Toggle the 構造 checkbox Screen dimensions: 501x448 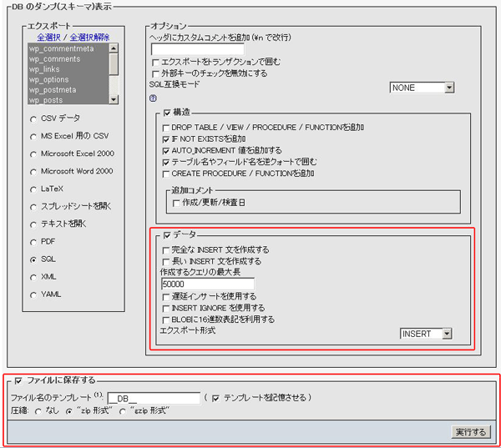tap(167, 113)
